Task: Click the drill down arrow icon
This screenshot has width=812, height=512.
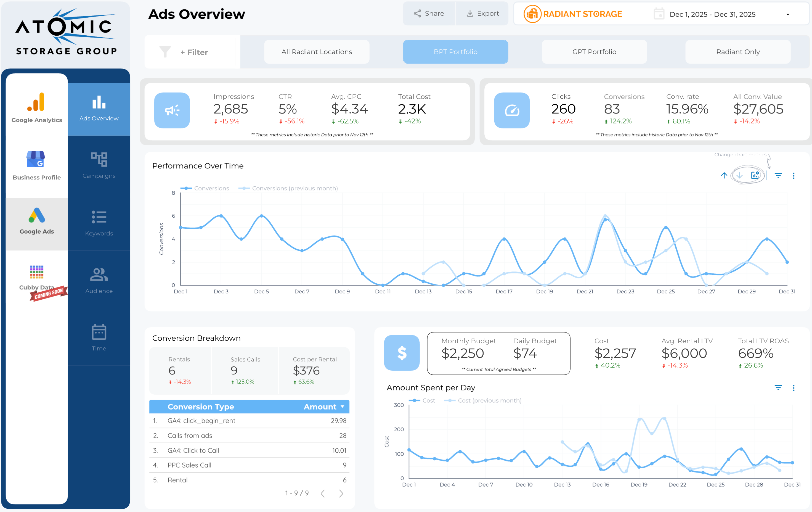Action: (739, 176)
